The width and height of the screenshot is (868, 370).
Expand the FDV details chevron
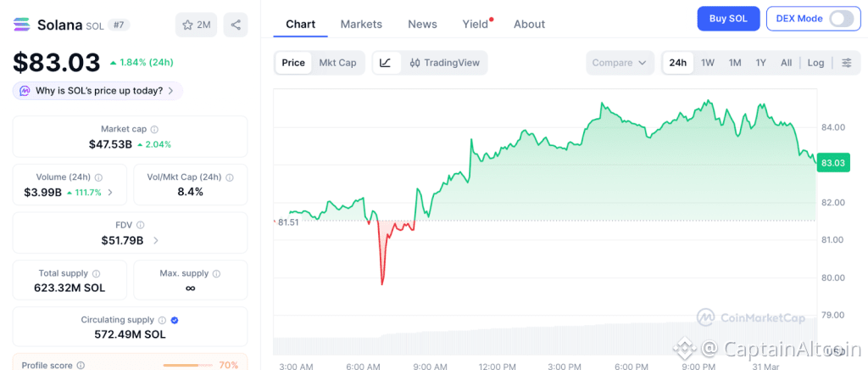(x=155, y=241)
